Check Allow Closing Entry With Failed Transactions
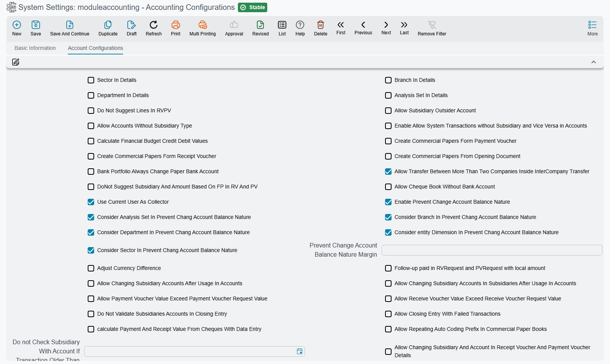This screenshot has height=364, width=610. point(388,314)
